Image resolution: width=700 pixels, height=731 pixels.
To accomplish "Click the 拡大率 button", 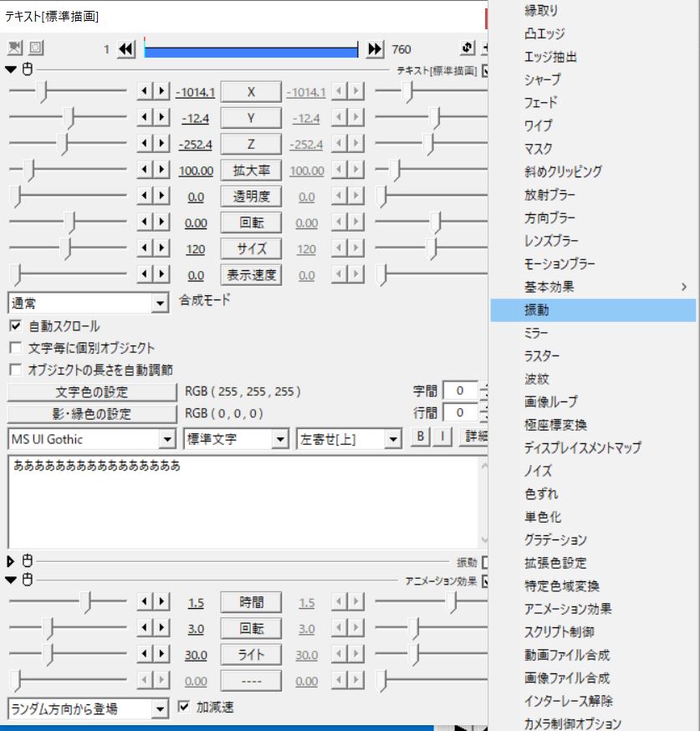I will pos(251,170).
